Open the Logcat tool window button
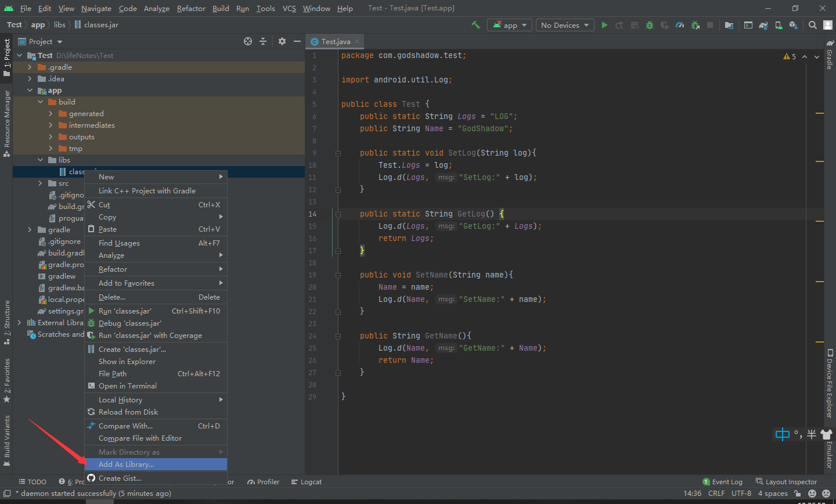 (307, 482)
